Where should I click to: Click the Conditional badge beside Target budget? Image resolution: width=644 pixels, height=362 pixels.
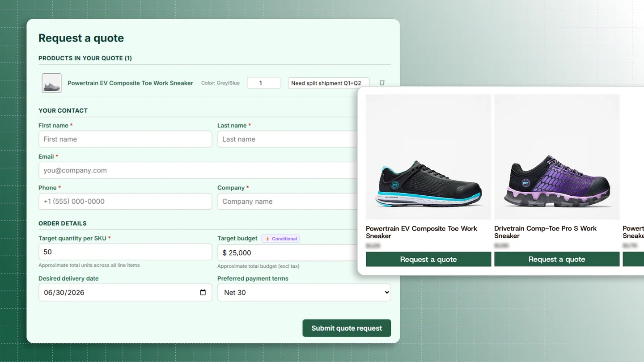281,239
